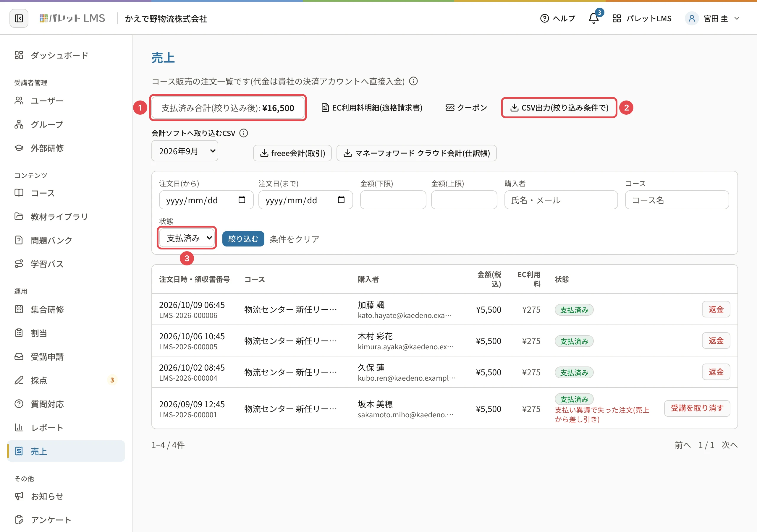Focus the 購入者 氏名・メール field
This screenshot has height=532, width=757.
561,200
